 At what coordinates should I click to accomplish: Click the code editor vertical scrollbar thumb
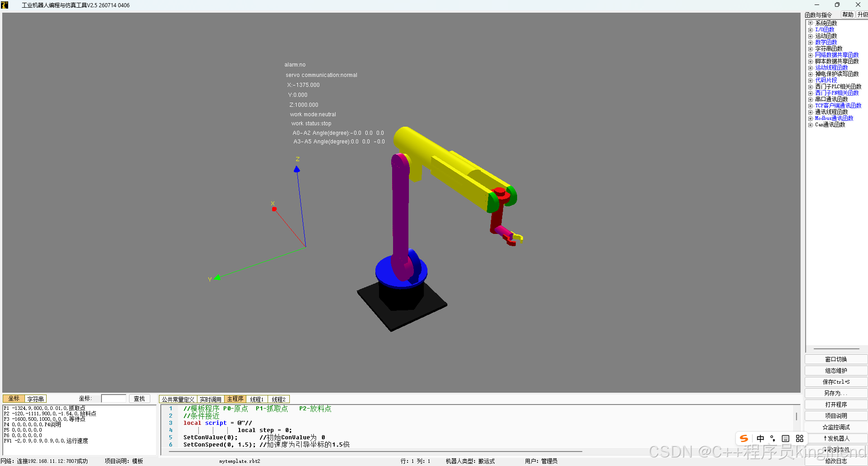click(x=796, y=416)
